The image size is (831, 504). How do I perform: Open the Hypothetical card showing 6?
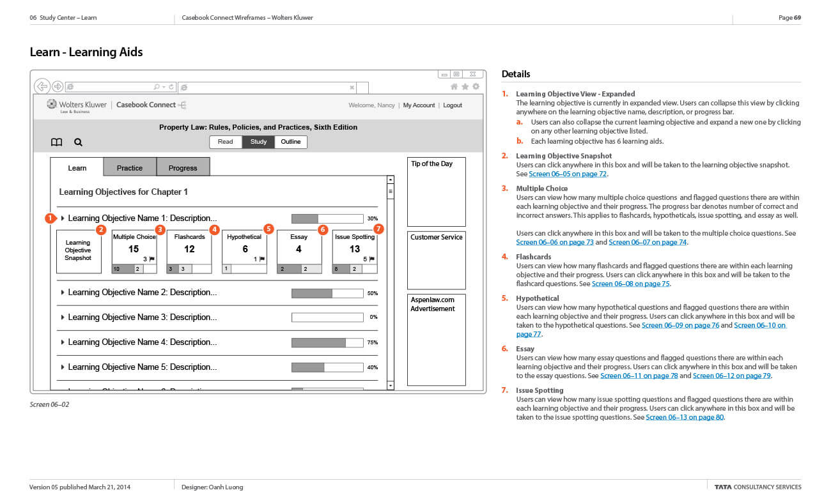point(245,252)
